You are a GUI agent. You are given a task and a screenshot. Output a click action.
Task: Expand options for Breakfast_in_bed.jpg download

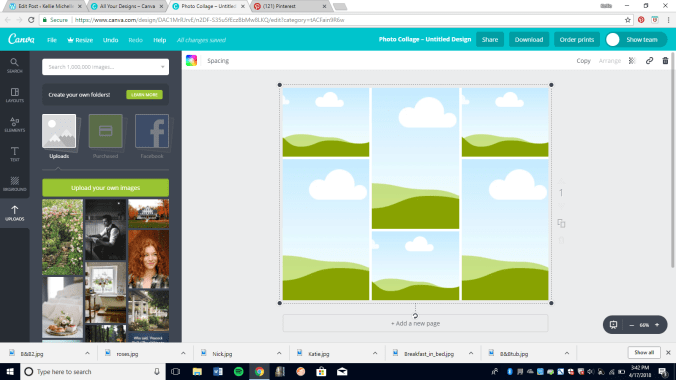(471, 353)
